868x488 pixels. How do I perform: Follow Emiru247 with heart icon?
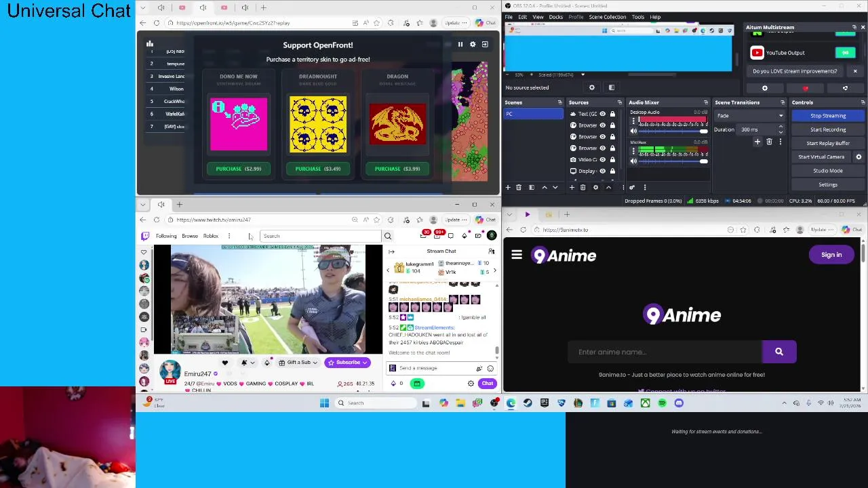pyautogui.click(x=224, y=363)
